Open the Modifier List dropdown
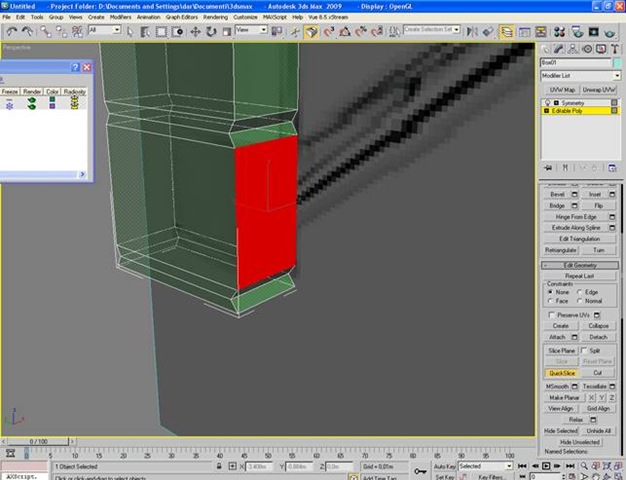626x480 pixels. (x=579, y=76)
